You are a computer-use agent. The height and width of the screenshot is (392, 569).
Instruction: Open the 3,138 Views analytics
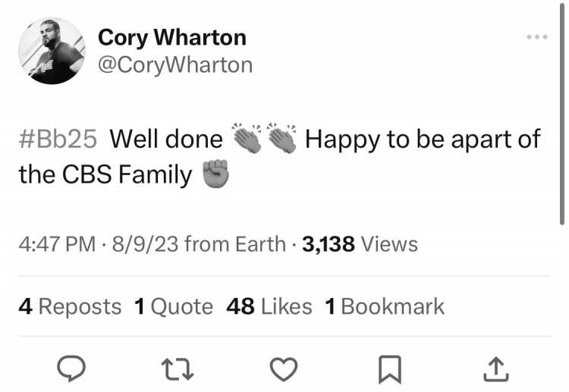coord(360,244)
